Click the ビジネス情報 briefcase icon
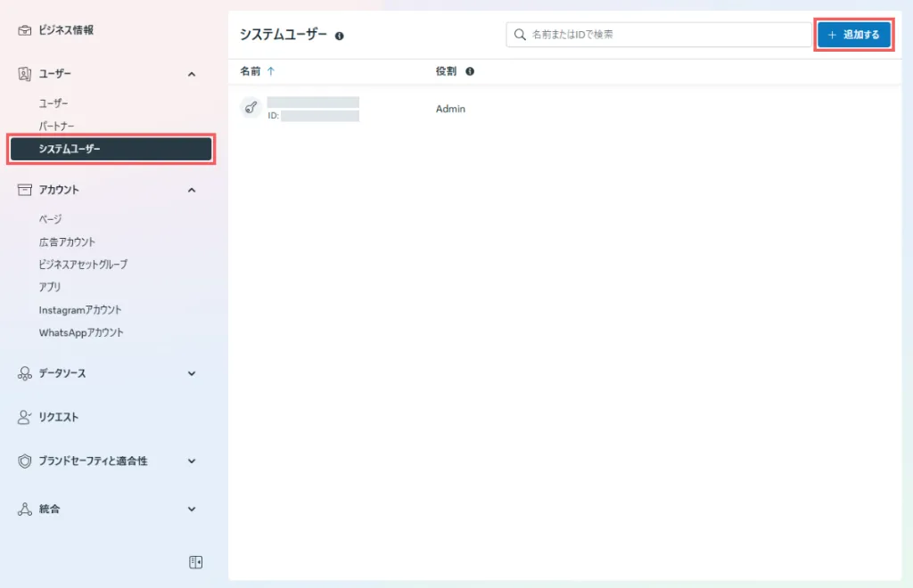This screenshot has width=913, height=588. 25,30
